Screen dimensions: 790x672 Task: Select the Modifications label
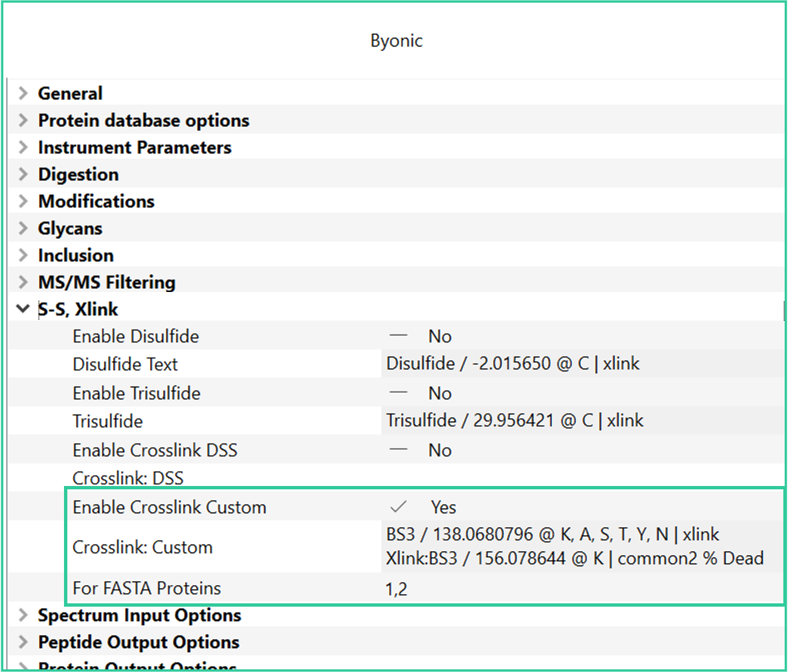tap(96, 201)
